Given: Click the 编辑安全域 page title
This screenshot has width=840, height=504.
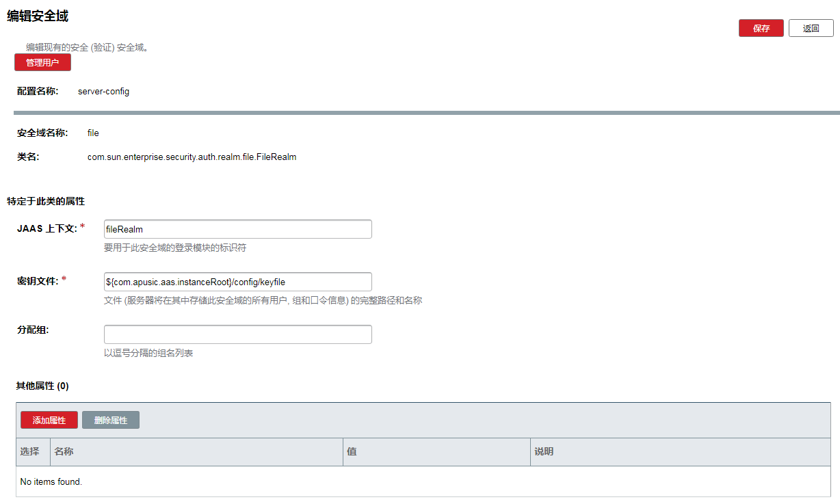Looking at the screenshot, I should [x=38, y=16].
